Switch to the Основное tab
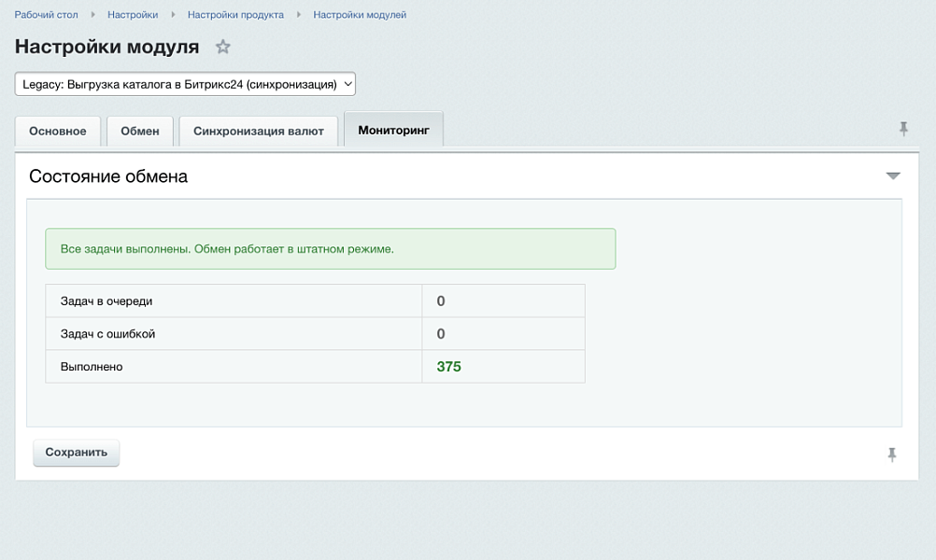Viewport: 936px width, 560px height. 58,131
